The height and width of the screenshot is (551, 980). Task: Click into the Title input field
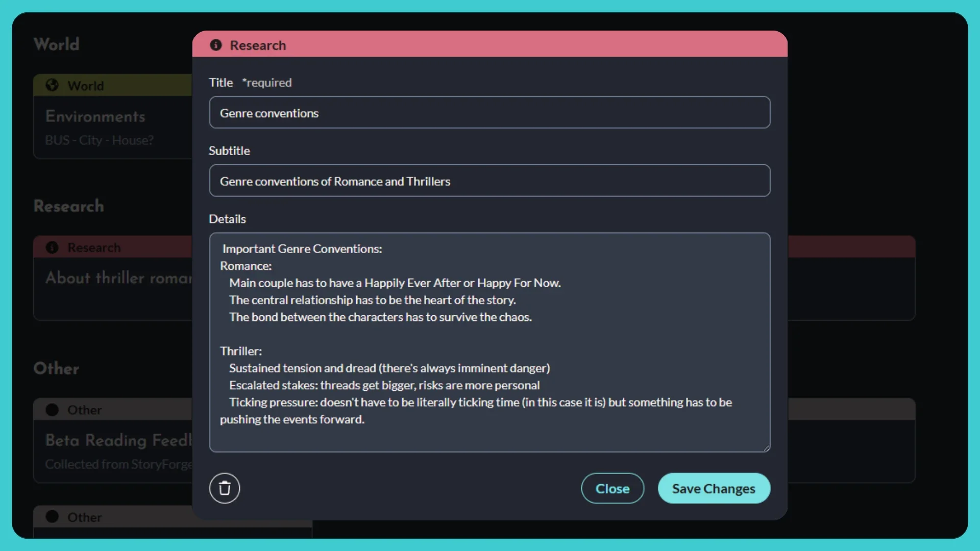pyautogui.click(x=489, y=113)
